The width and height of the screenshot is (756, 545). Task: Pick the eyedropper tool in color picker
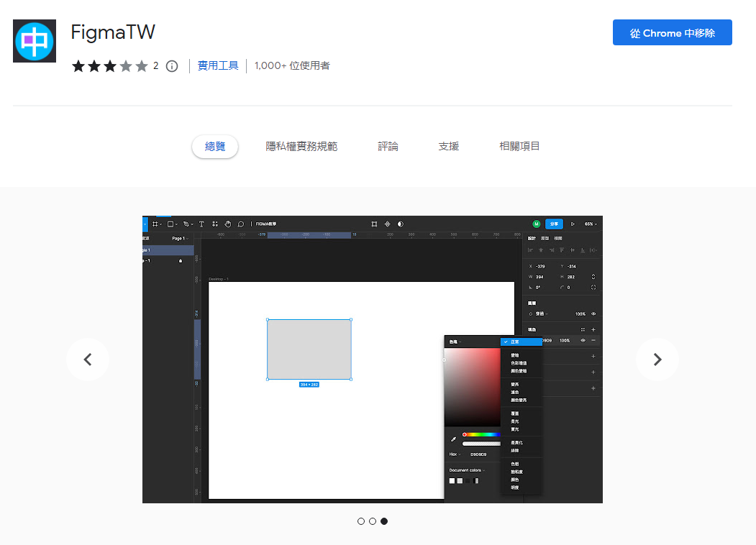(453, 439)
